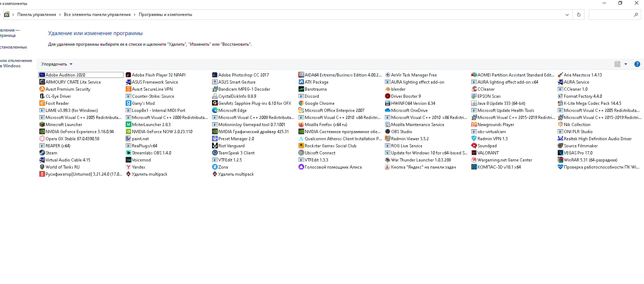Select Format Factory 4.4.0 entry
644x284 pixels.
pyautogui.click(x=580, y=96)
